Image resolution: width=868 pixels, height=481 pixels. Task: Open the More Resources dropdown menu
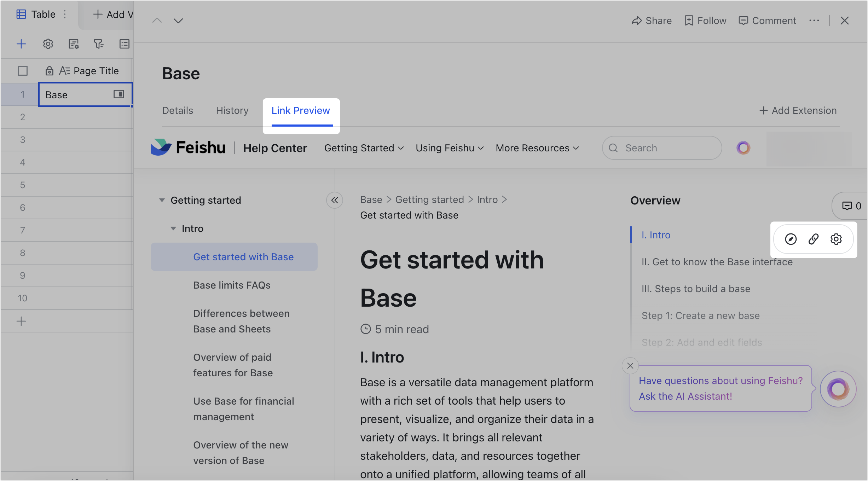537,148
